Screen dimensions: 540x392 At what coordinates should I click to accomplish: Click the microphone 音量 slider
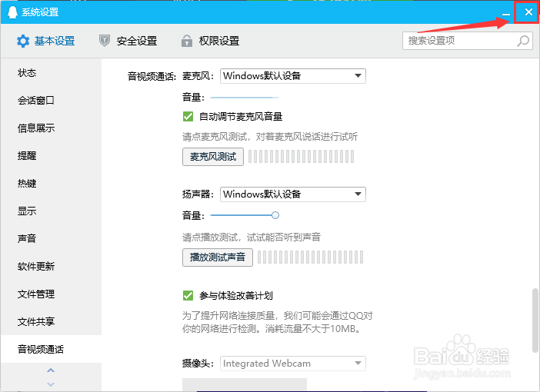click(x=244, y=98)
